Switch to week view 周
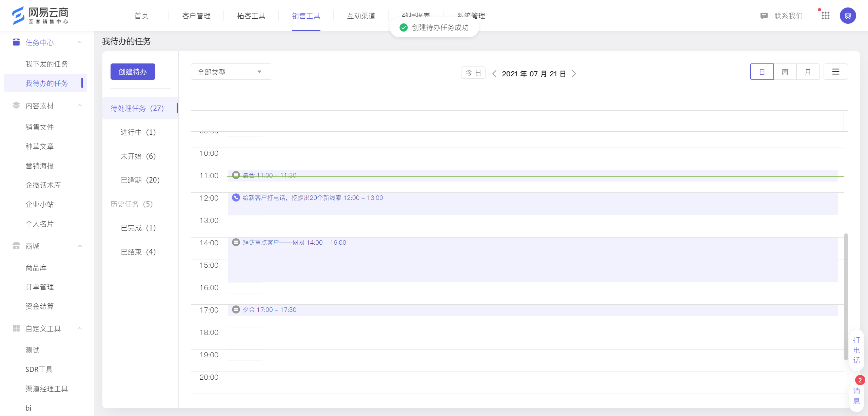Viewport: 868px width, 416px height. click(x=785, y=72)
